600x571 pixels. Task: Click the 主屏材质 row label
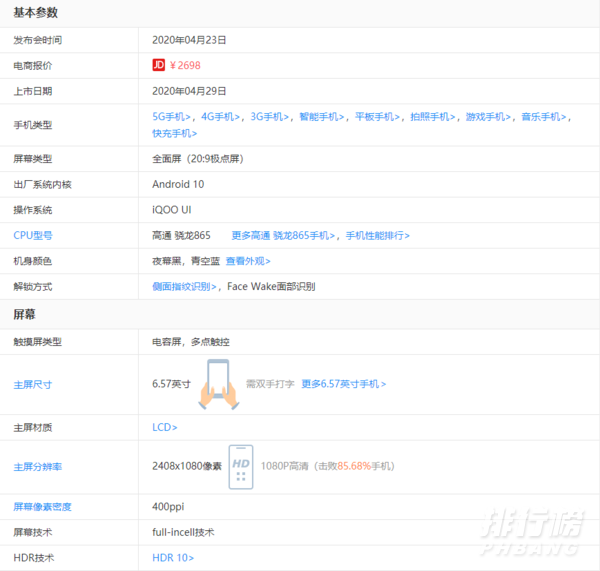[x=33, y=427]
